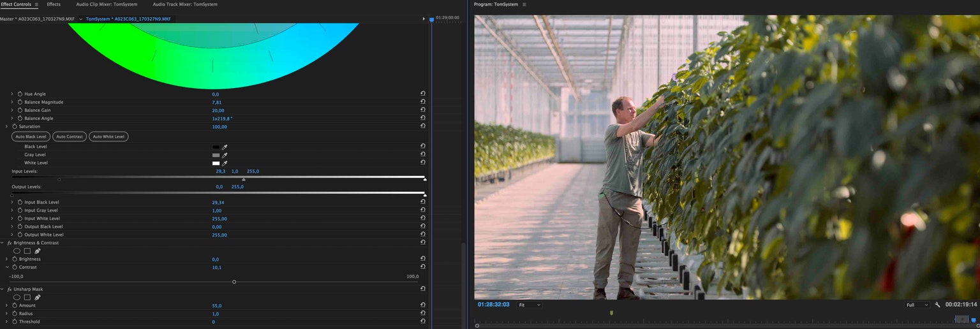Reset the Balance Gain parameter
The height and width of the screenshot is (329, 980).
[423, 110]
